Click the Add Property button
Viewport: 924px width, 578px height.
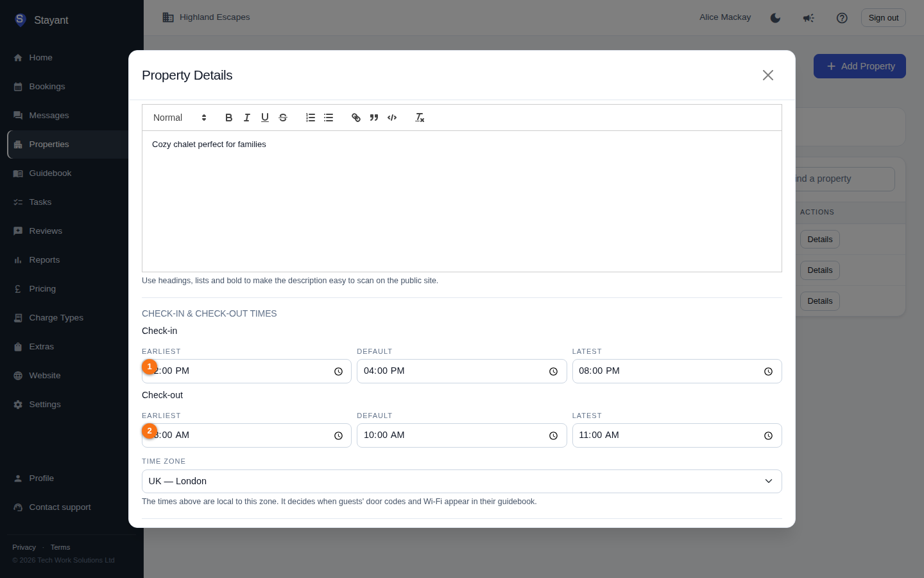pos(860,66)
